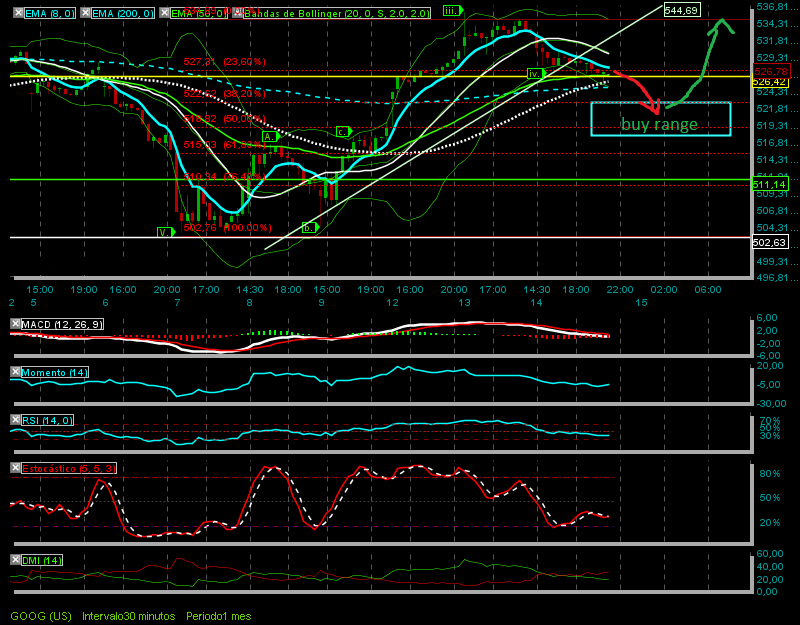This screenshot has height=625, width=800.
Task: Close the Estocástico (5, 5, 3) panel
Action: click(x=15, y=468)
